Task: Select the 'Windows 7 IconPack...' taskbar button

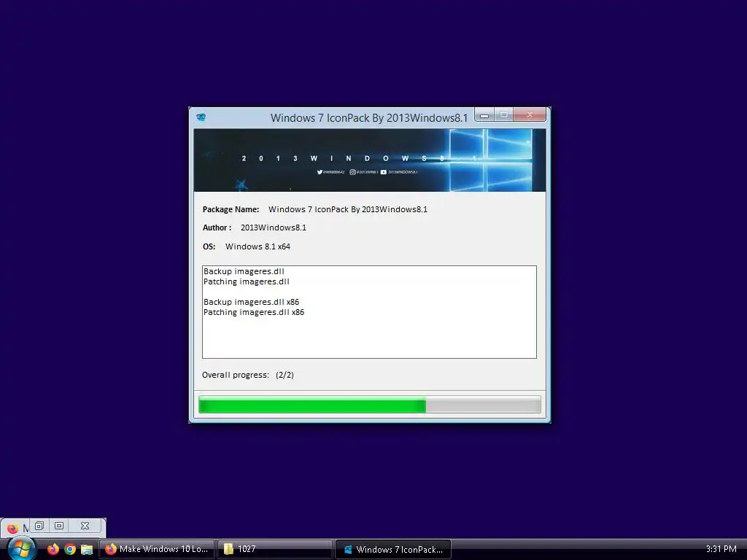Action: coord(393,549)
